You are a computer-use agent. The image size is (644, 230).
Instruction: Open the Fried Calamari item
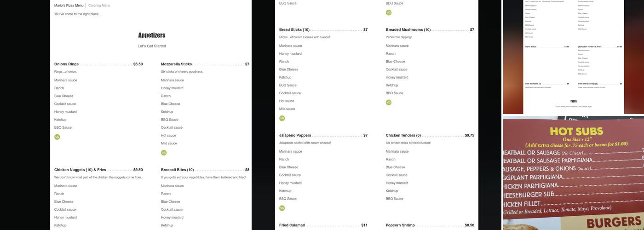pyautogui.click(x=292, y=225)
